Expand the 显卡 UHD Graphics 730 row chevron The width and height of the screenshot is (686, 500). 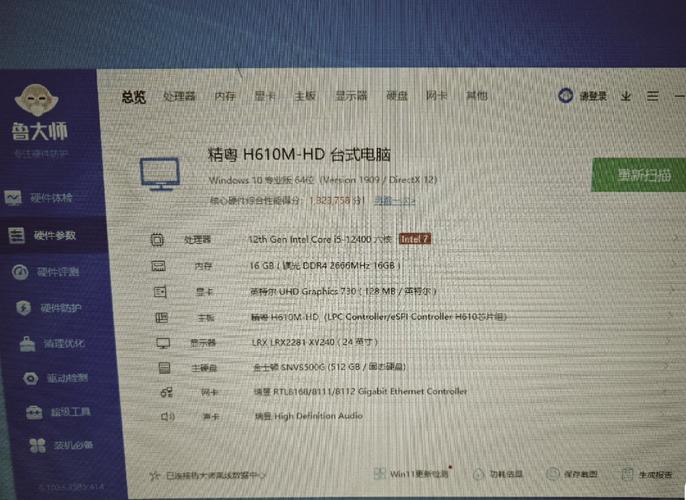[x=672, y=289]
